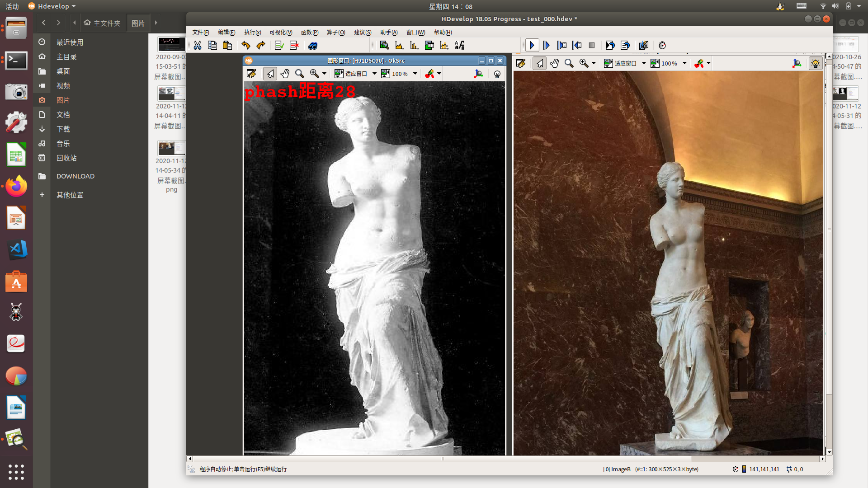Click the Paste clipboard icon

coord(227,45)
